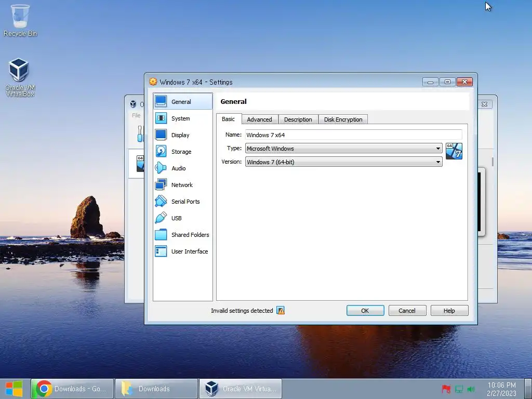Open the Audio settings category
This screenshot has width=532, height=399.
[x=182, y=168]
